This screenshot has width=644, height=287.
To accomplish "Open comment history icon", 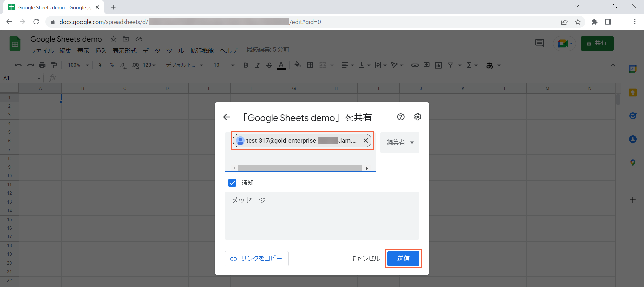I will [x=539, y=43].
